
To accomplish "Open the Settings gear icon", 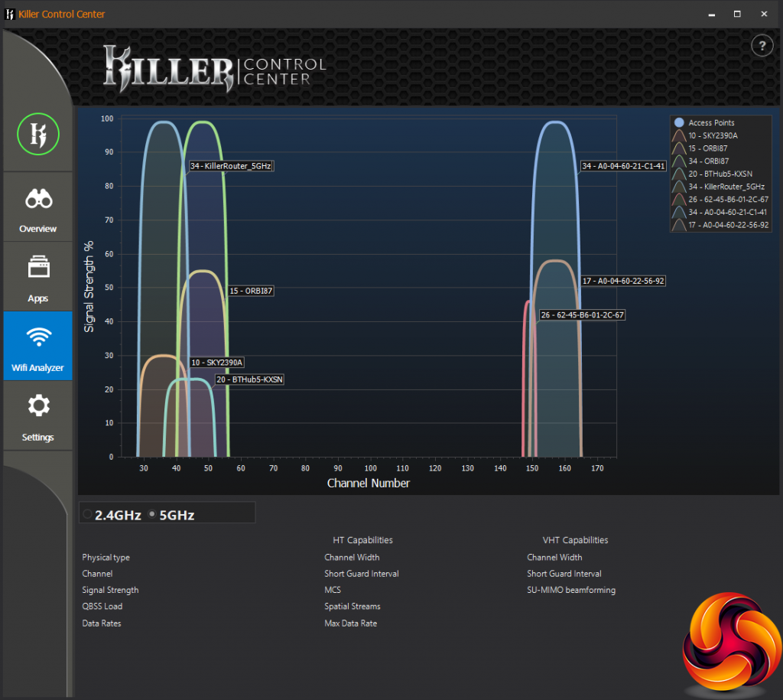I will [38, 405].
